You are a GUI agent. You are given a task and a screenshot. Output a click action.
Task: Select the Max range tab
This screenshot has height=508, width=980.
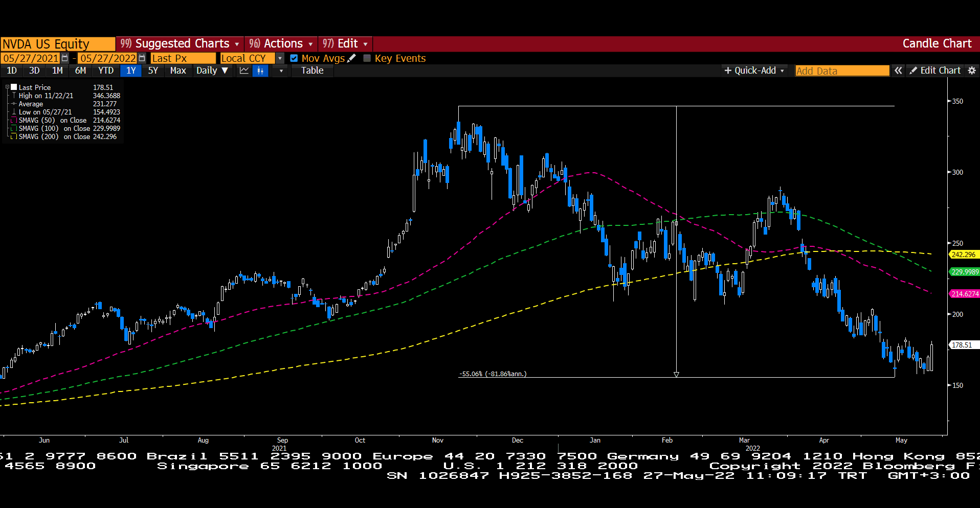point(178,71)
